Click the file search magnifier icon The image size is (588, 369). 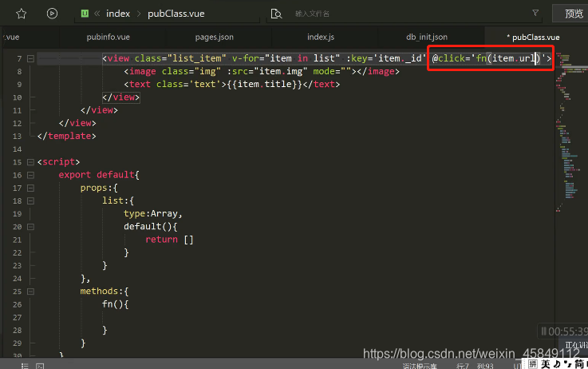(x=276, y=14)
